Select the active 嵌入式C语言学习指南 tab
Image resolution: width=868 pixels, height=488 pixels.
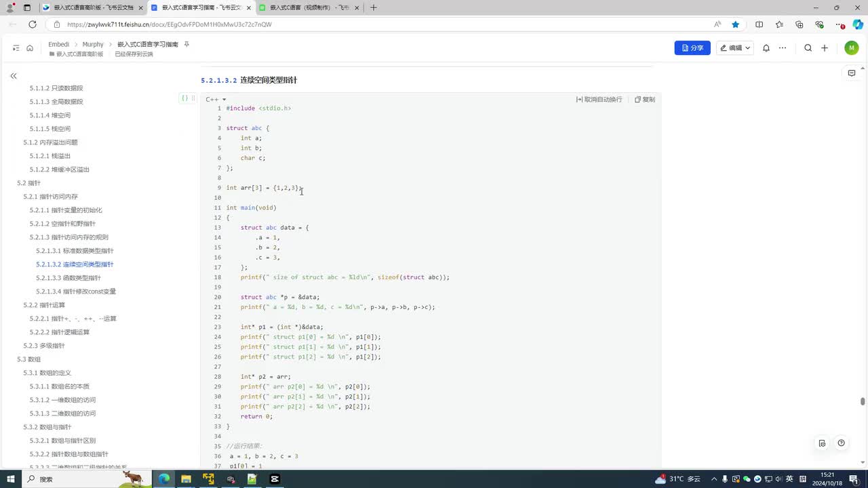tap(200, 7)
